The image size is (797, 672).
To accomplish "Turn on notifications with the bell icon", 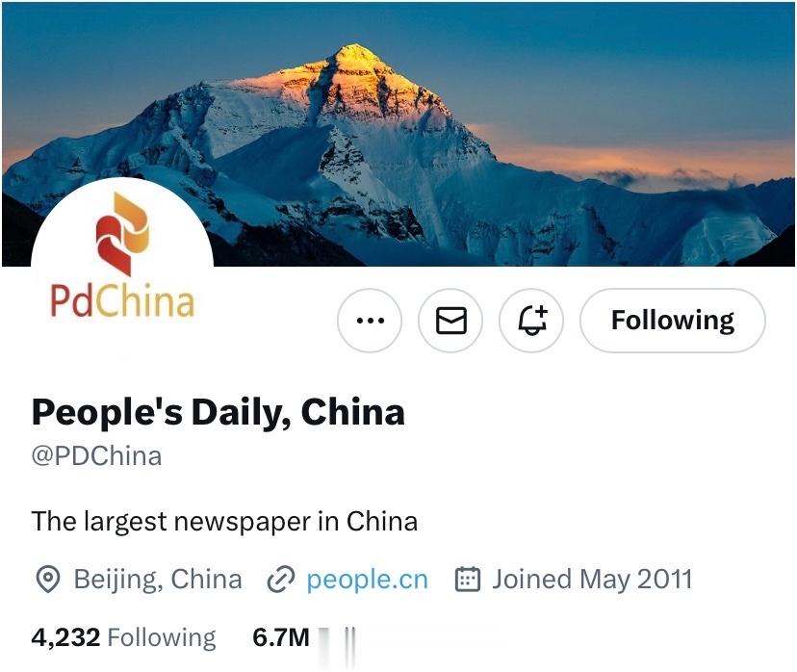I will pyautogui.click(x=531, y=321).
